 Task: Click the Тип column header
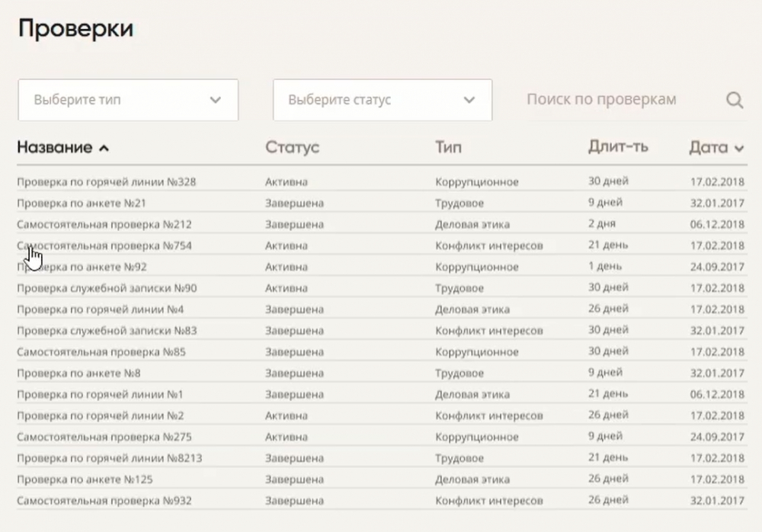(x=448, y=147)
